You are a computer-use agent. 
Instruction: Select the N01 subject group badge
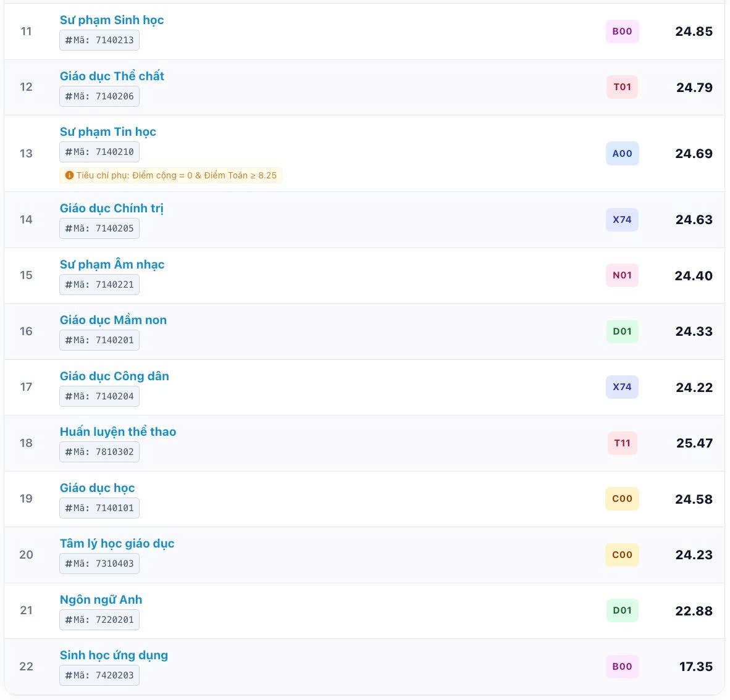tap(622, 275)
